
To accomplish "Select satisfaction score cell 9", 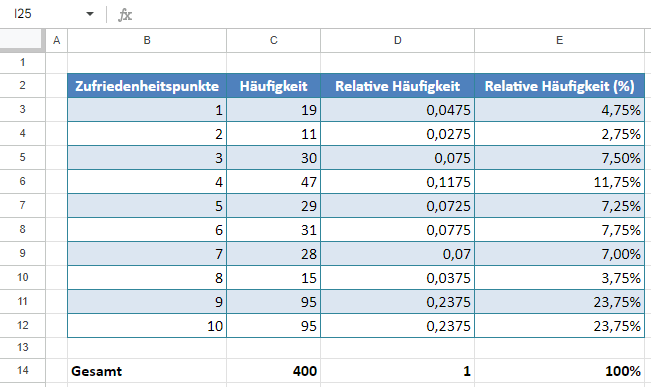I will (147, 302).
